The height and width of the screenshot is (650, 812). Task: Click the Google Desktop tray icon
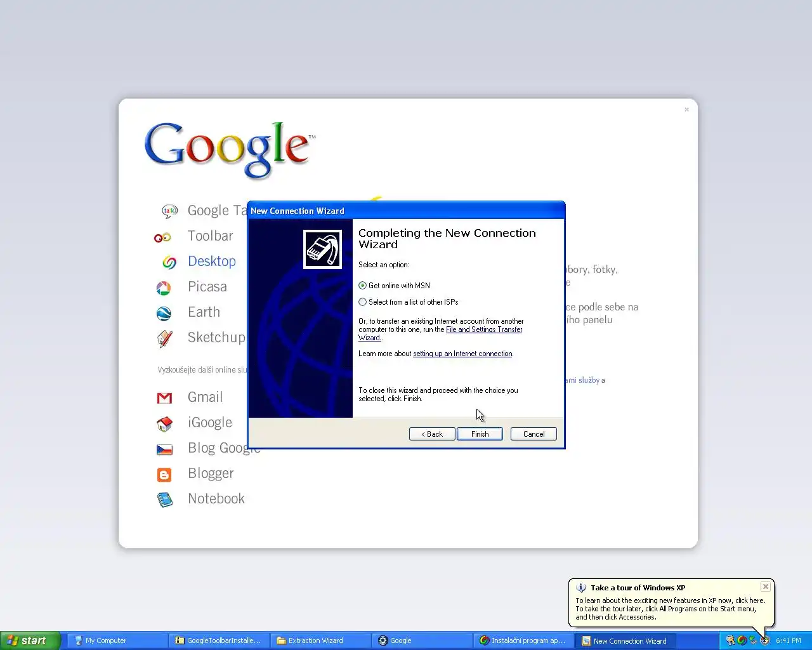click(742, 640)
